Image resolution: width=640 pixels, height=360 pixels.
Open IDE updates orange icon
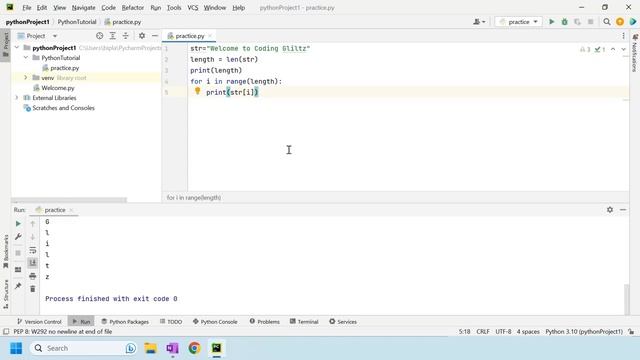click(620, 22)
